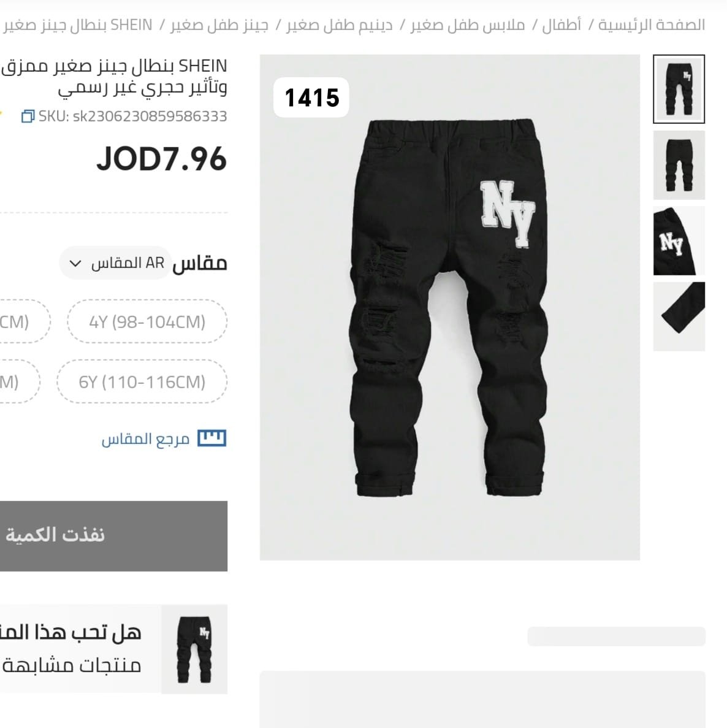
Task: Open toddler denim breadcrumb (دينيم طفل صغير)
Action: click(x=339, y=25)
